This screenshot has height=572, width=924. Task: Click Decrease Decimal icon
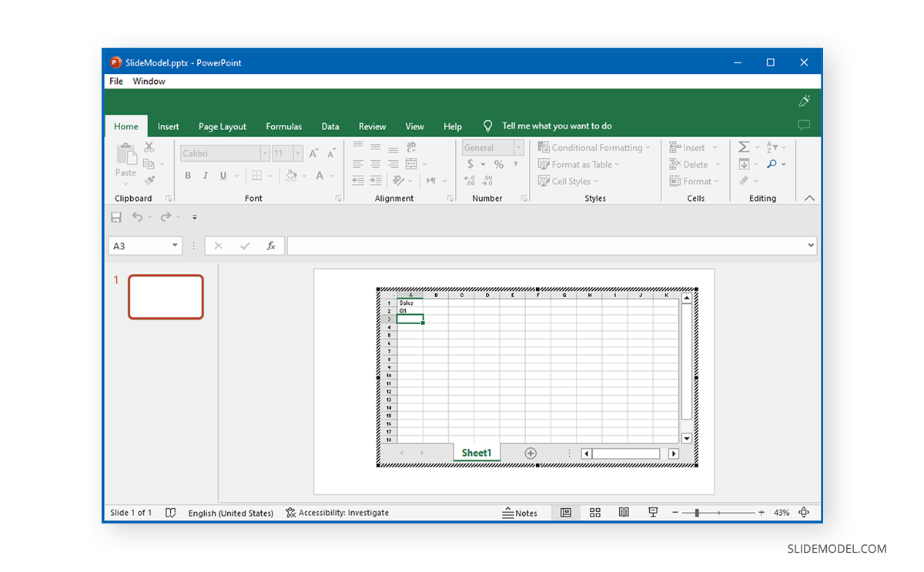488,181
